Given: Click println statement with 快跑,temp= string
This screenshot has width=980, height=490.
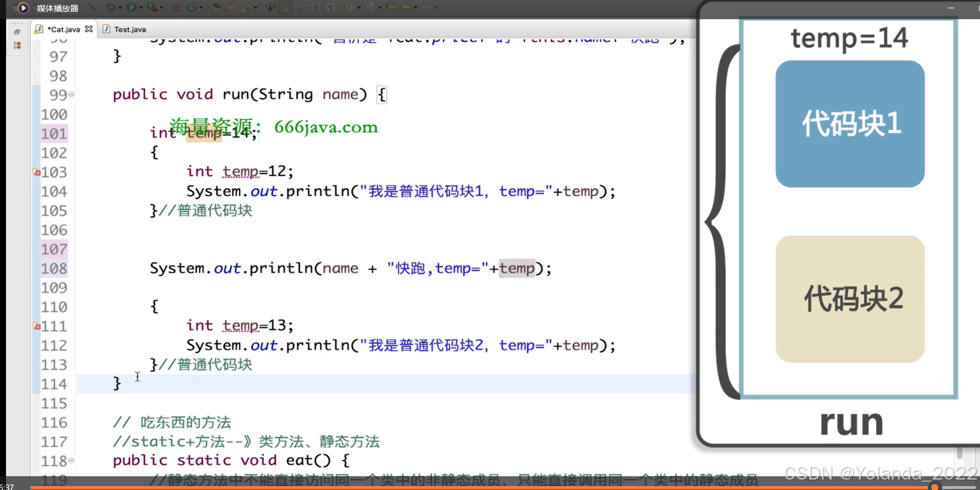Looking at the screenshot, I should [351, 269].
